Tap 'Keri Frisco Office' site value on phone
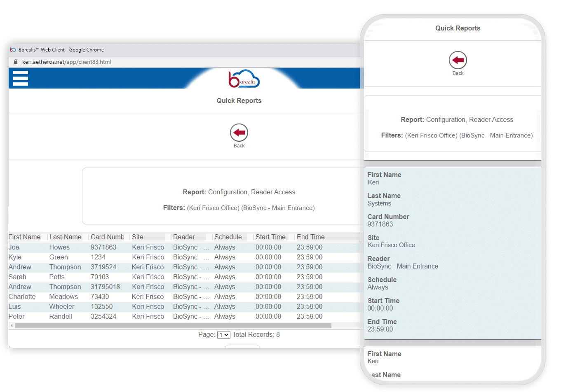 [x=391, y=245]
